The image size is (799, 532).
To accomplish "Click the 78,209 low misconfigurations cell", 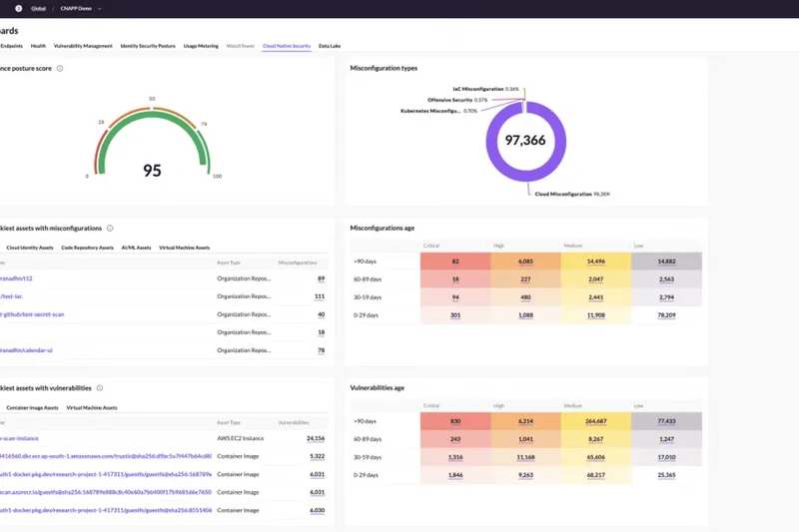I will (667, 314).
